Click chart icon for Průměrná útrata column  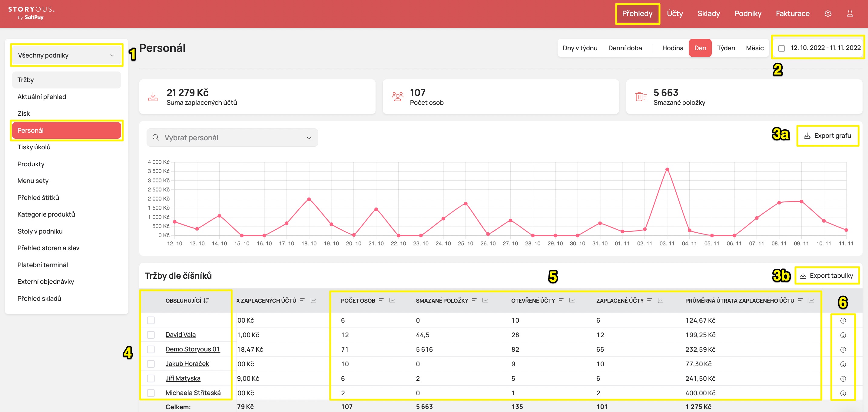(x=811, y=301)
